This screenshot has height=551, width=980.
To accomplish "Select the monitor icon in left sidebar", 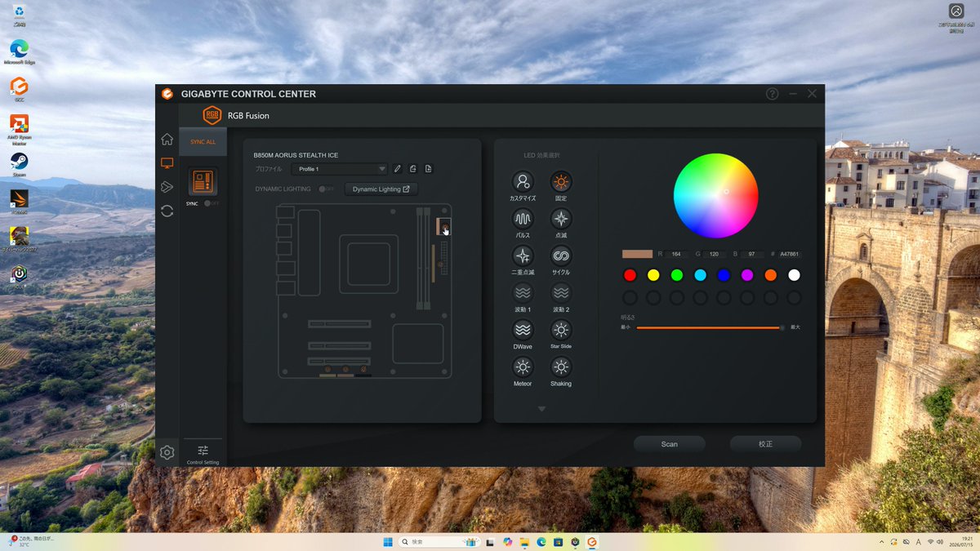I will pos(167,163).
